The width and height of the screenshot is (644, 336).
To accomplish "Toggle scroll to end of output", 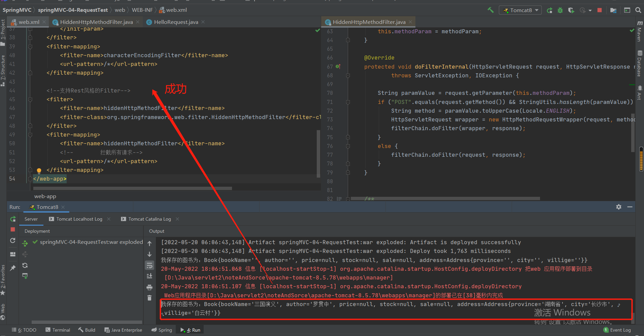I will coord(149,276).
